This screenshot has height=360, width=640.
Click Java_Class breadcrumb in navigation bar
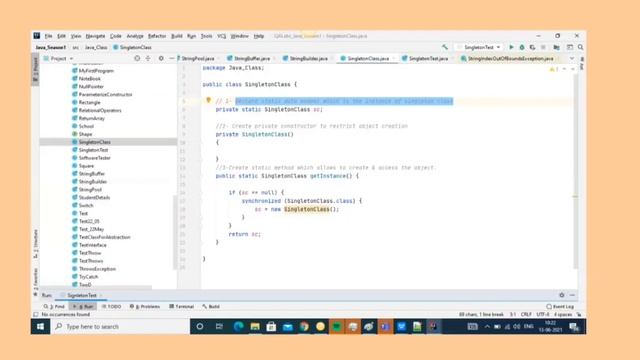coord(96,47)
